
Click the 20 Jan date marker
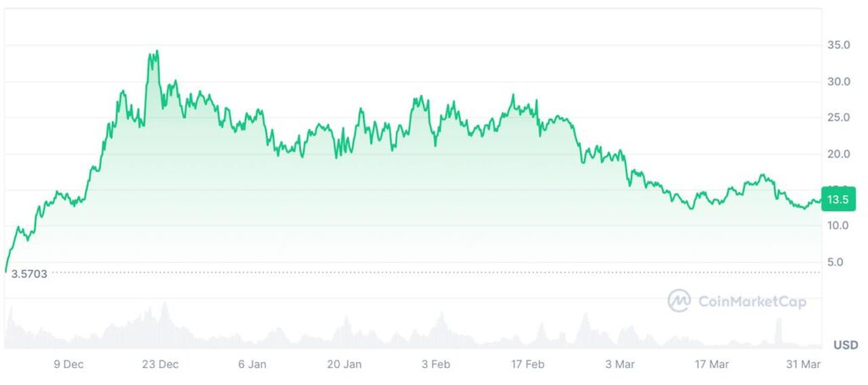click(344, 365)
